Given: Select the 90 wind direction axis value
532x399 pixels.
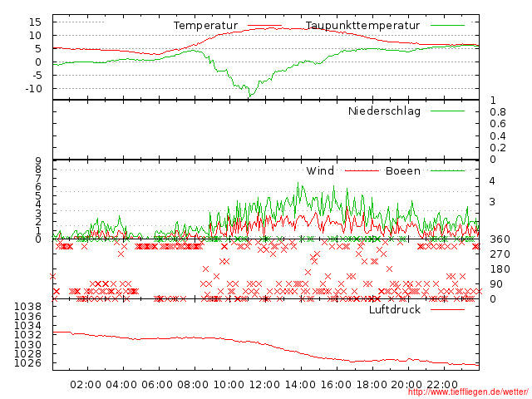Looking at the screenshot, I should (496, 284).
